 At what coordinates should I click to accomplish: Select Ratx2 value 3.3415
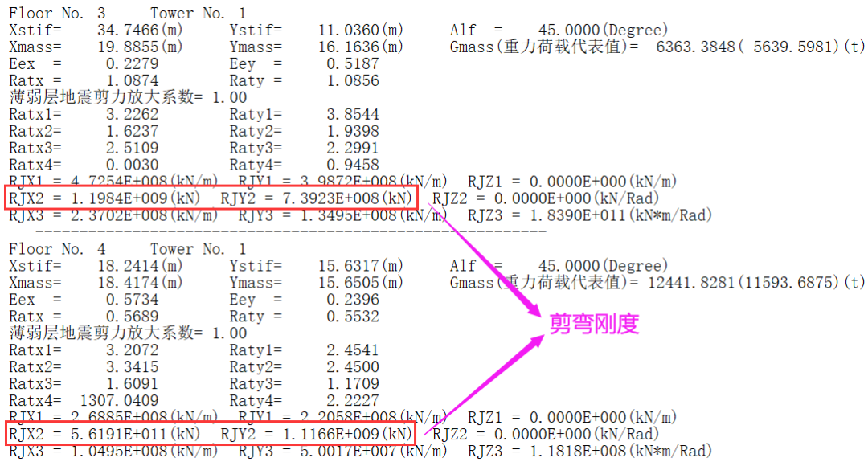point(133,367)
